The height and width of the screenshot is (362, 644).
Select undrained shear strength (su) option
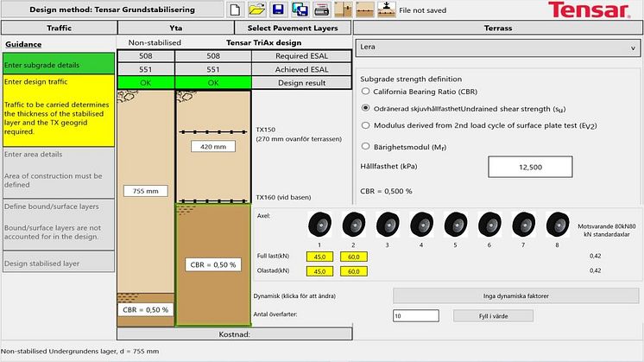(x=365, y=108)
